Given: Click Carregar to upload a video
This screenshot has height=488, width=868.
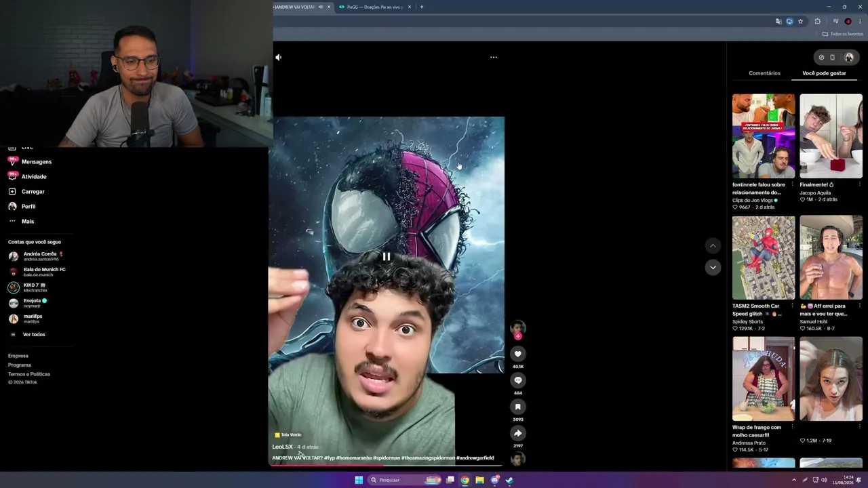Looking at the screenshot, I should [x=26, y=192].
